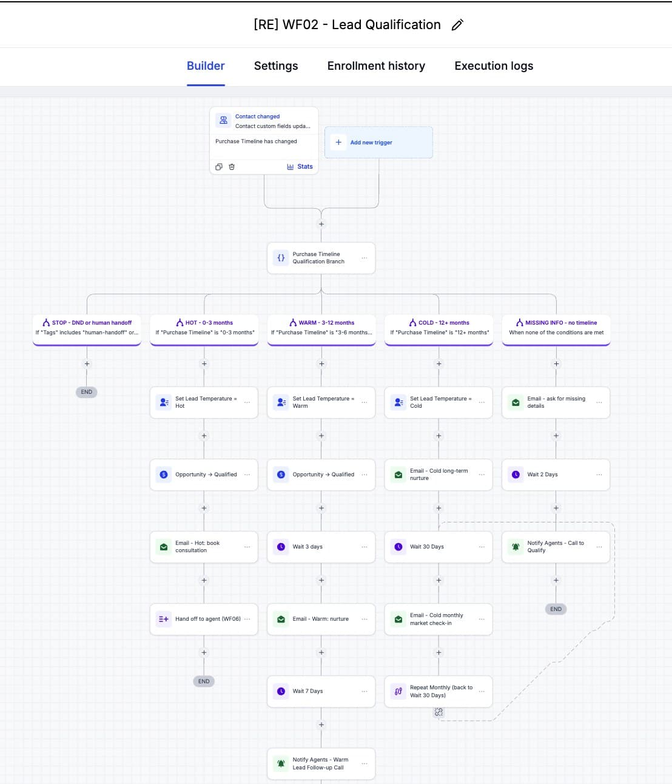
Task: Select the Wait 3 days step label
Action: point(307,547)
